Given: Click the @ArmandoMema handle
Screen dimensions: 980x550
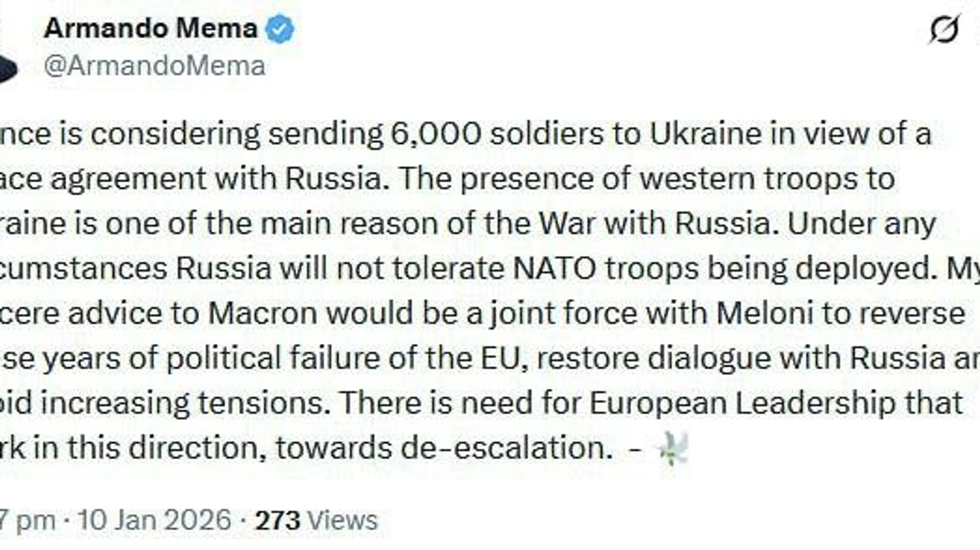Looking at the screenshot, I should point(155,66).
